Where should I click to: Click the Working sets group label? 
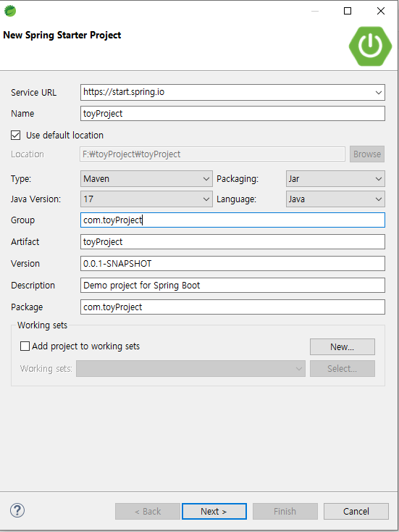[x=43, y=325]
